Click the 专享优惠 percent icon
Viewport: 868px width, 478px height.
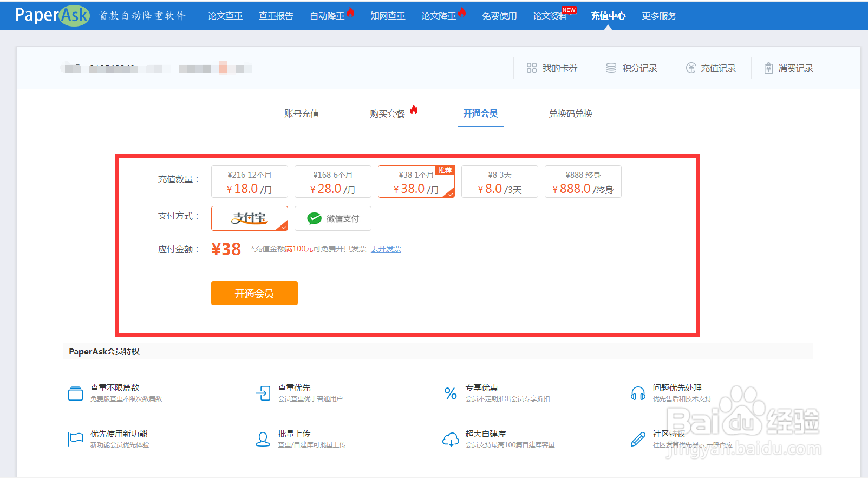point(451,393)
